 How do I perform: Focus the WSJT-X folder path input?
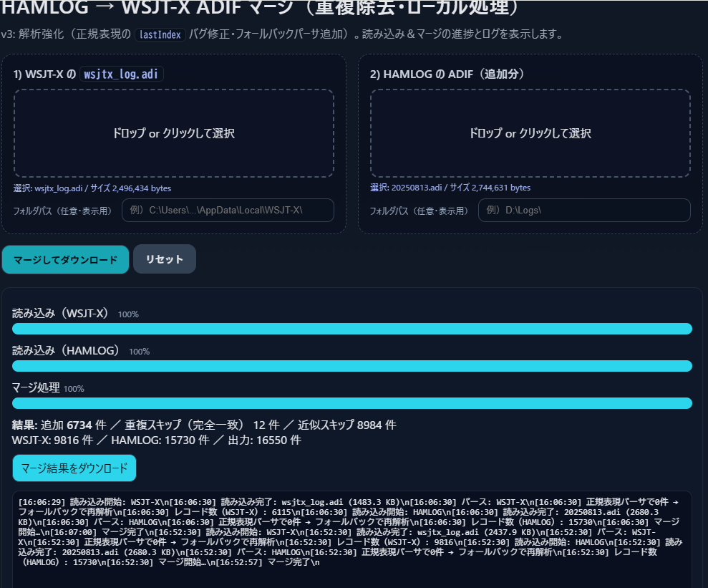pos(228,211)
